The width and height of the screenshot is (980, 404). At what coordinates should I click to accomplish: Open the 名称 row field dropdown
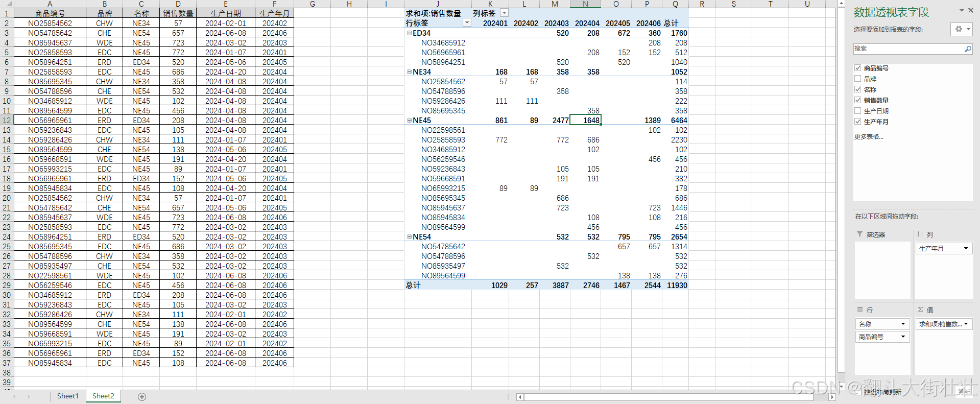pyautogui.click(x=903, y=324)
